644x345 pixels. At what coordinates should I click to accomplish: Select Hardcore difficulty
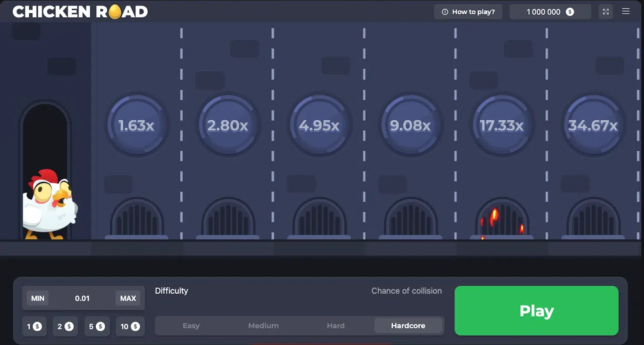408,326
